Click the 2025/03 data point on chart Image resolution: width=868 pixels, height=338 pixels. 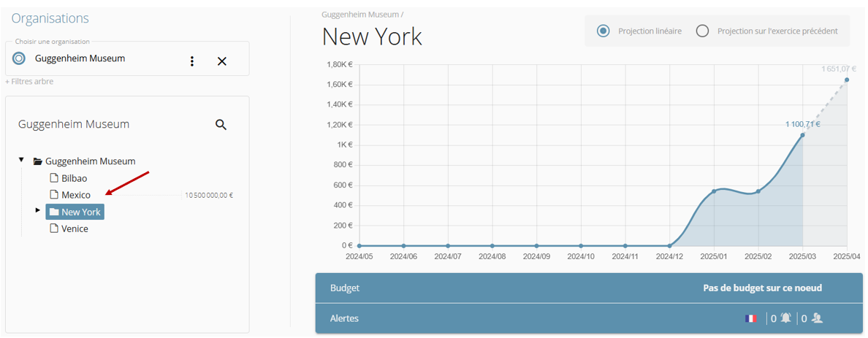click(802, 135)
